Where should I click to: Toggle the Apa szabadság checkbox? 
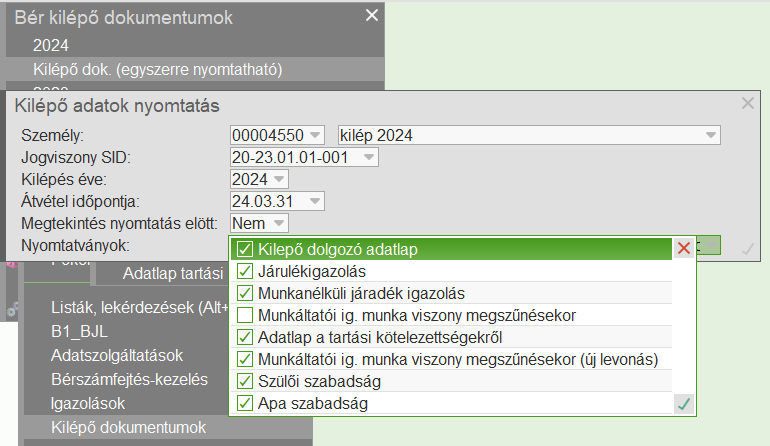click(244, 404)
